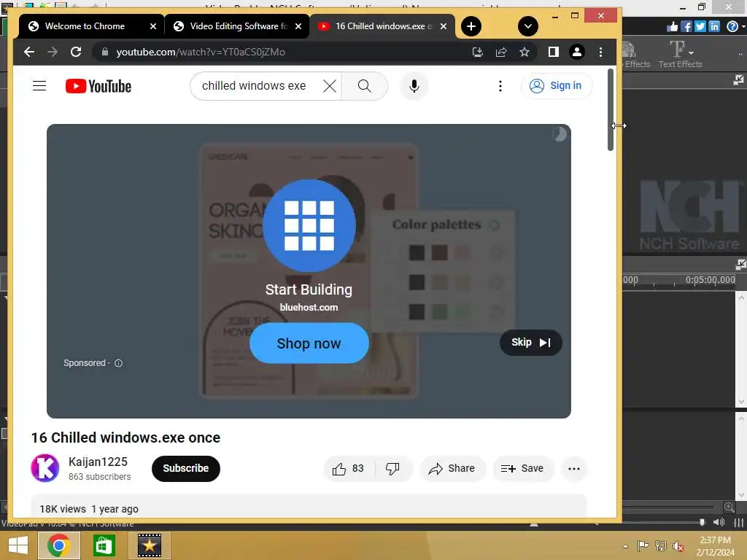Dislike the video with thumbs down
The image size is (747, 560).
click(x=392, y=469)
